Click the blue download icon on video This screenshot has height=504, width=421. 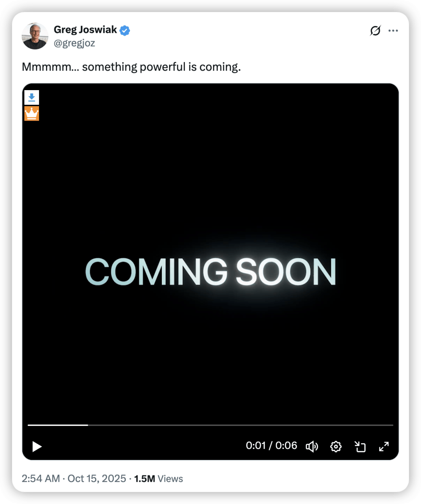pyautogui.click(x=32, y=98)
